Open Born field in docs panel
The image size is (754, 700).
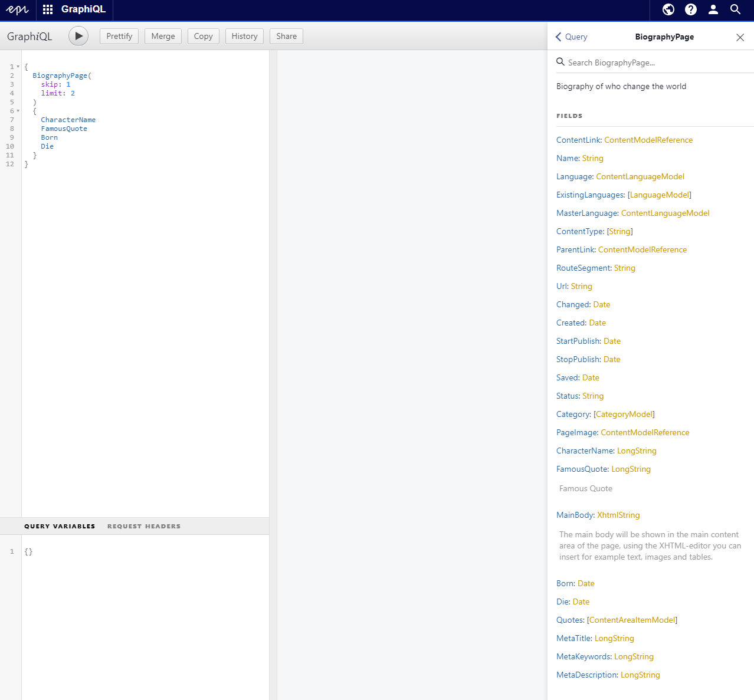565,583
